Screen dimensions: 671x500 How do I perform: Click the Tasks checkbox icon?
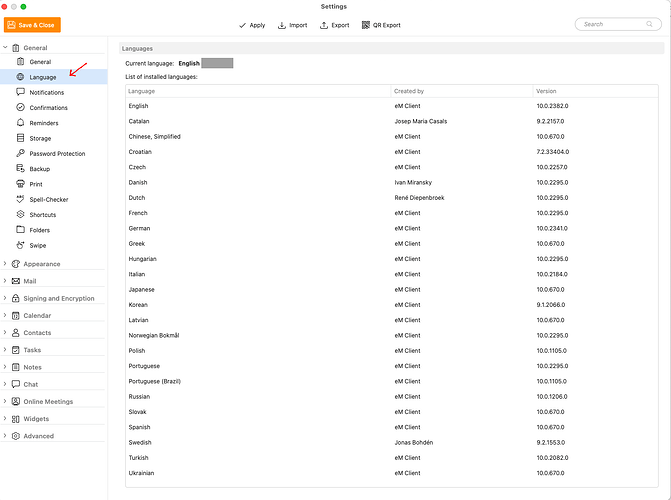[x=16, y=350]
